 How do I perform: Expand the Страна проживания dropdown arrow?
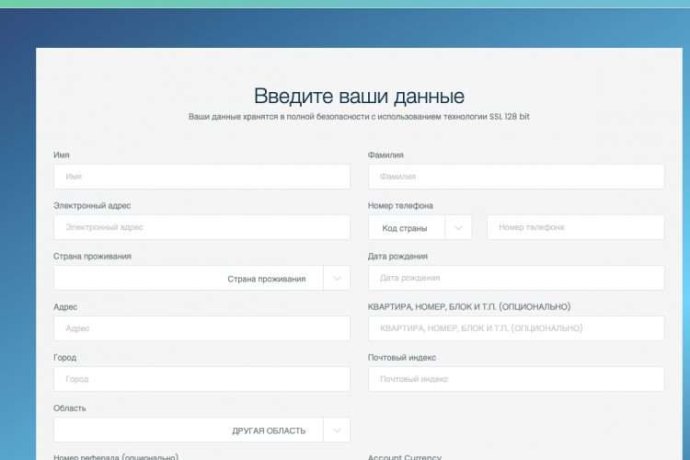pyautogui.click(x=337, y=278)
